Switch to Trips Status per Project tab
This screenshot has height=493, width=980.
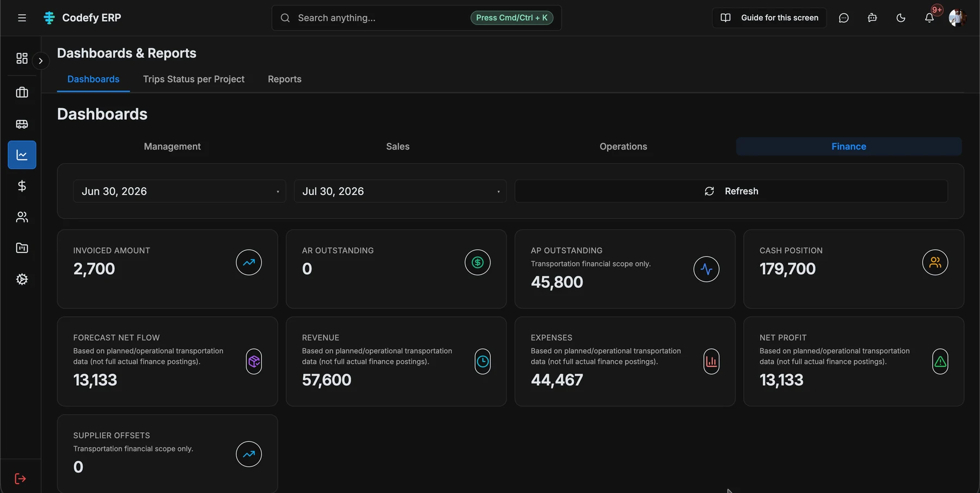pos(194,79)
